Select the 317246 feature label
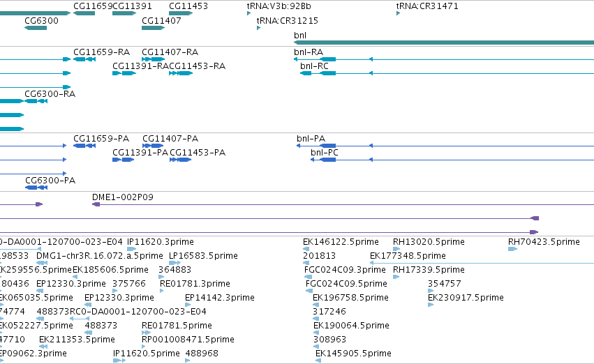 pyautogui.click(x=329, y=312)
